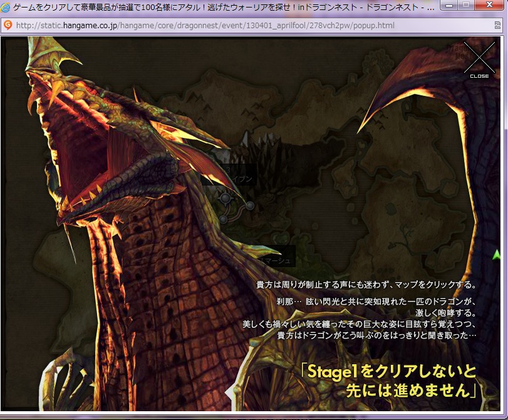This screenshot has width=508, height=420.
Task: Select the round map node below the compass node
Action: [x=223, y=219]
